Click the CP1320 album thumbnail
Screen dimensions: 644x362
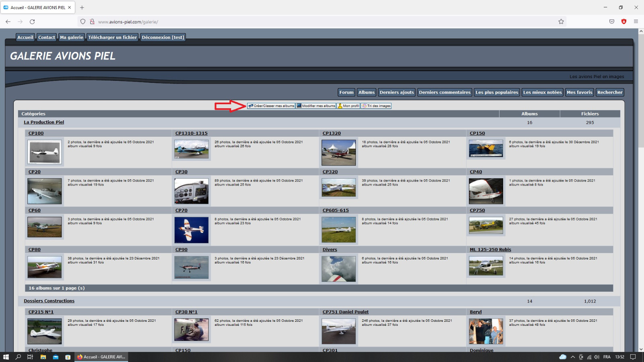click(339, 153)
